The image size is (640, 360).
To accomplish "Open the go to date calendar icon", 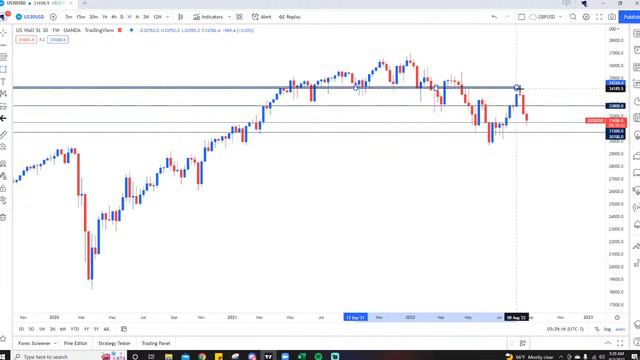I will 124,329.
